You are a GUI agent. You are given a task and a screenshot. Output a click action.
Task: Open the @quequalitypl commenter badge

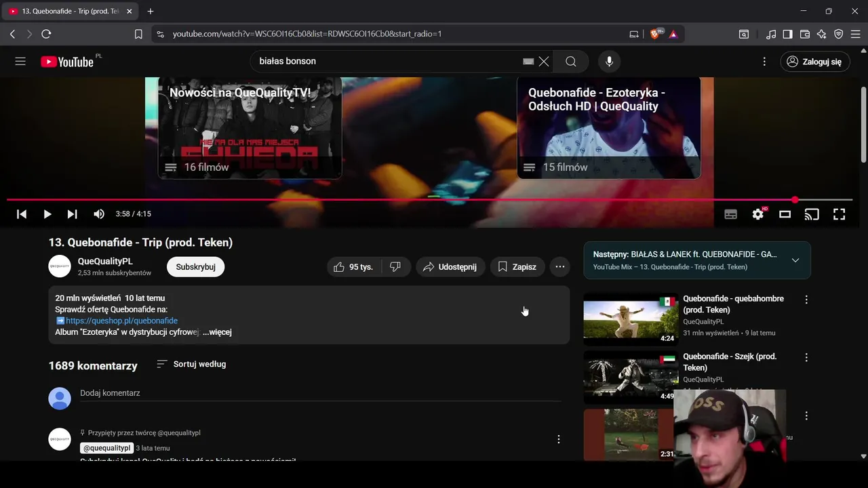click(106, 448)
